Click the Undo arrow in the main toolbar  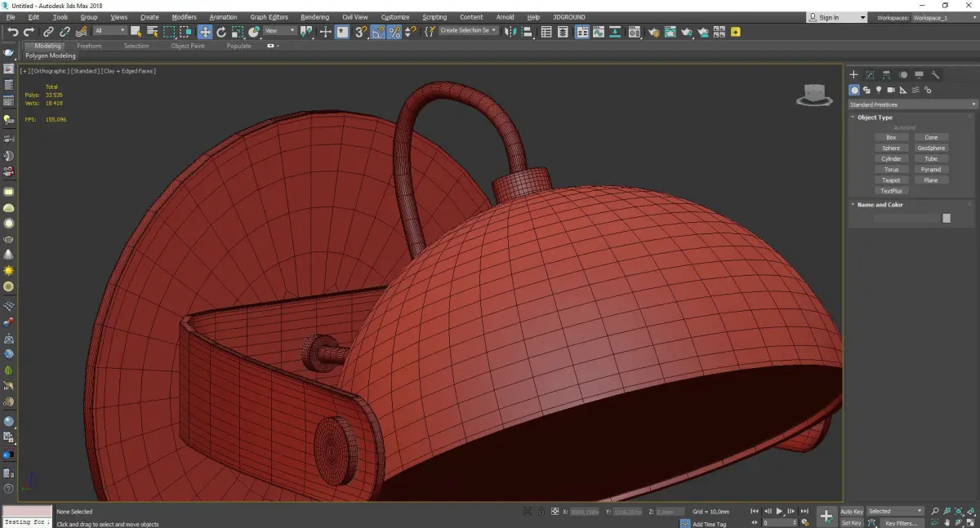coord(12,32)
